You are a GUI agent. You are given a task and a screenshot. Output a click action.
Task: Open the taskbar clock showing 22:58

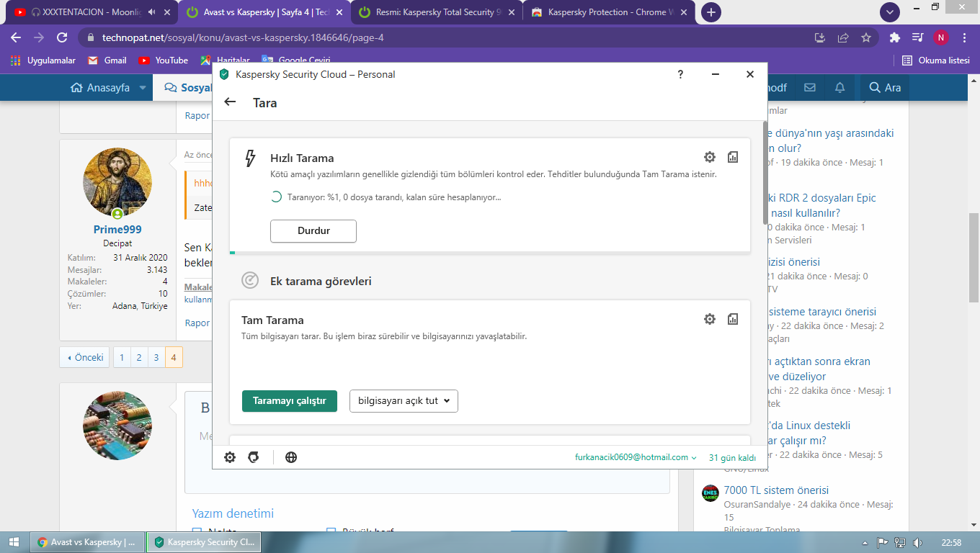point(951,542)
